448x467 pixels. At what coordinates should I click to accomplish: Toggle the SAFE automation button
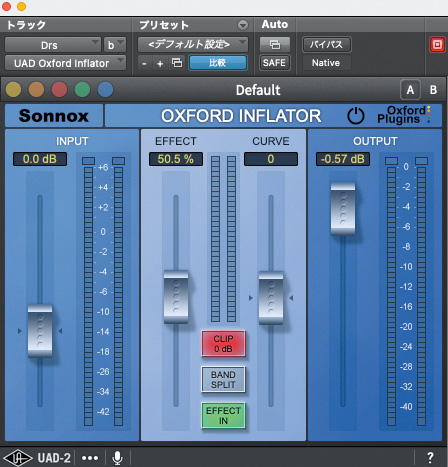274,63
